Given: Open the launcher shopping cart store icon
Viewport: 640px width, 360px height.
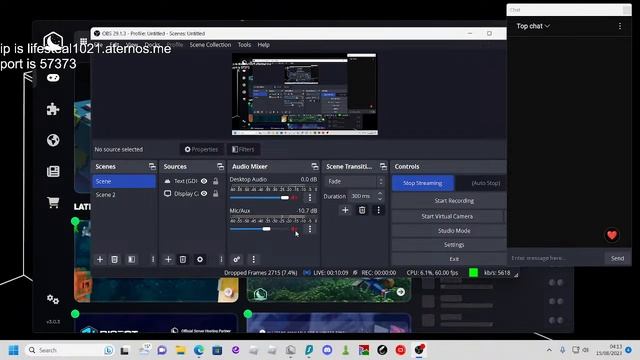Looking at the screenshot, I should click(53, 202).
